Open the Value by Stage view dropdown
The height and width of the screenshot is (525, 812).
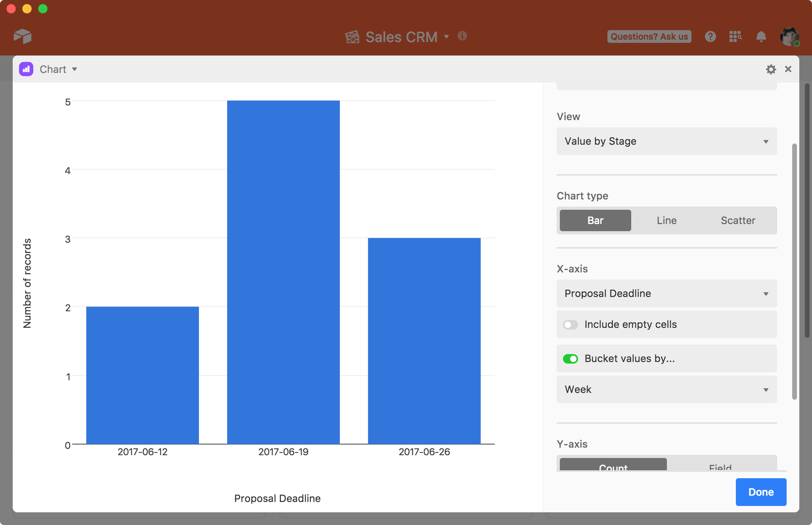(x=666, y=141)
